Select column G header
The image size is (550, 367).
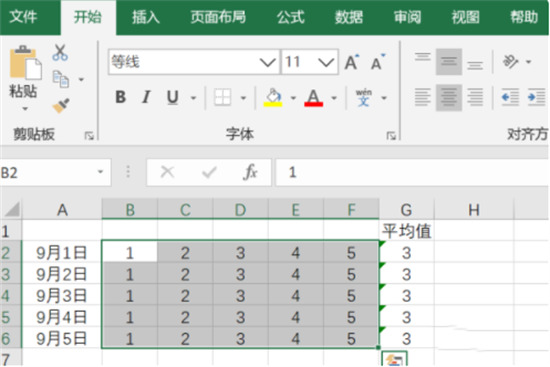point(406,210)
